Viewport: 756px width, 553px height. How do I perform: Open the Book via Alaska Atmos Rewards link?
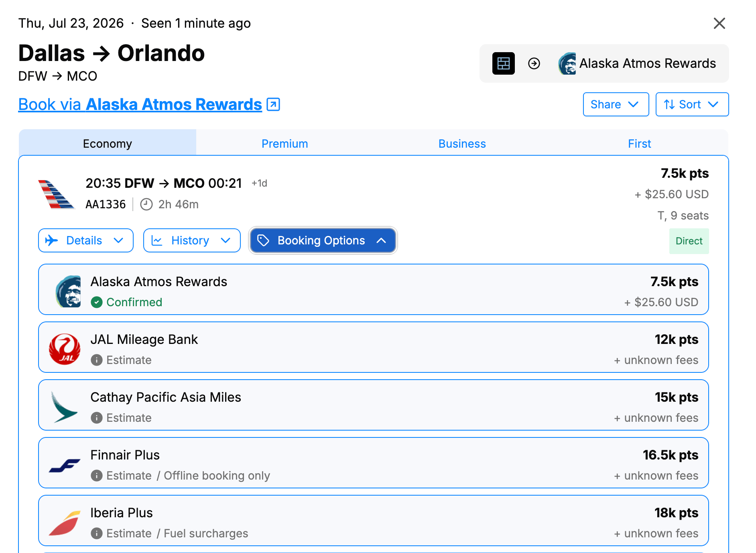(140, 104)
